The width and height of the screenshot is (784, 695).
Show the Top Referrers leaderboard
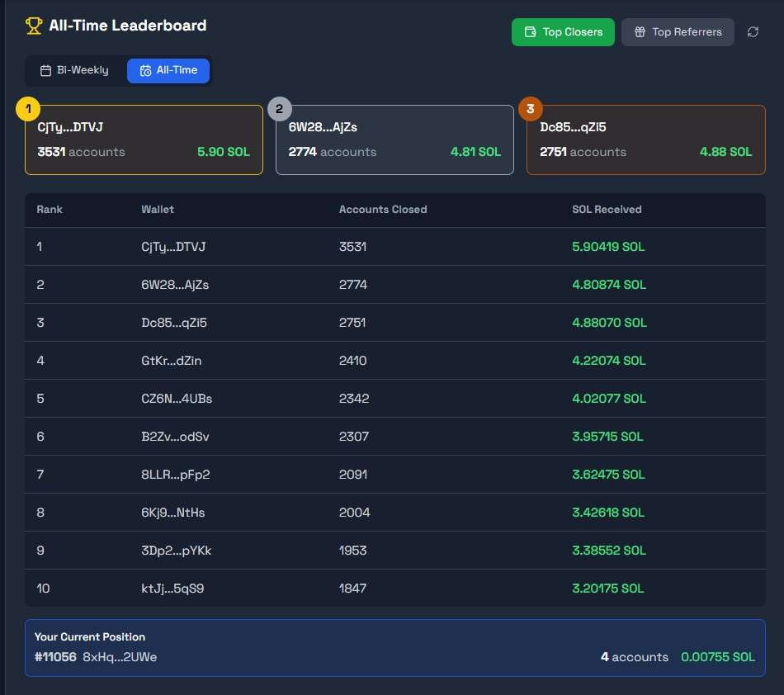678,32
